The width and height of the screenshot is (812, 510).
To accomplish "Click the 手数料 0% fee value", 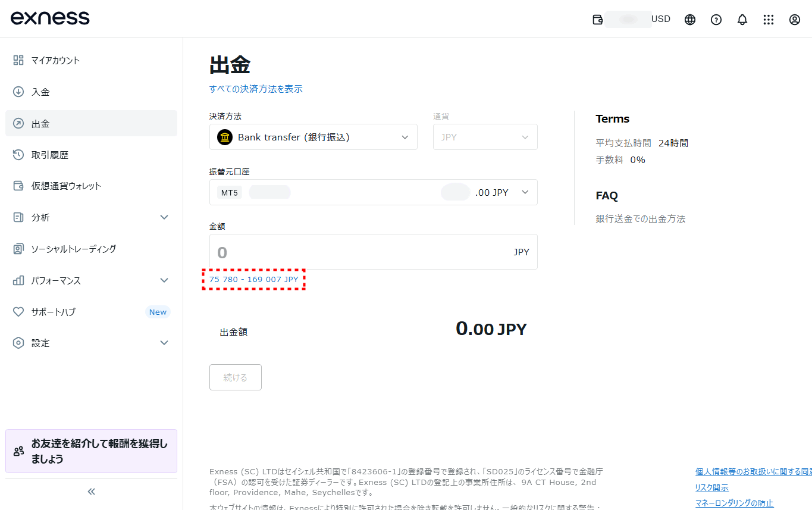I will [638, 159].
